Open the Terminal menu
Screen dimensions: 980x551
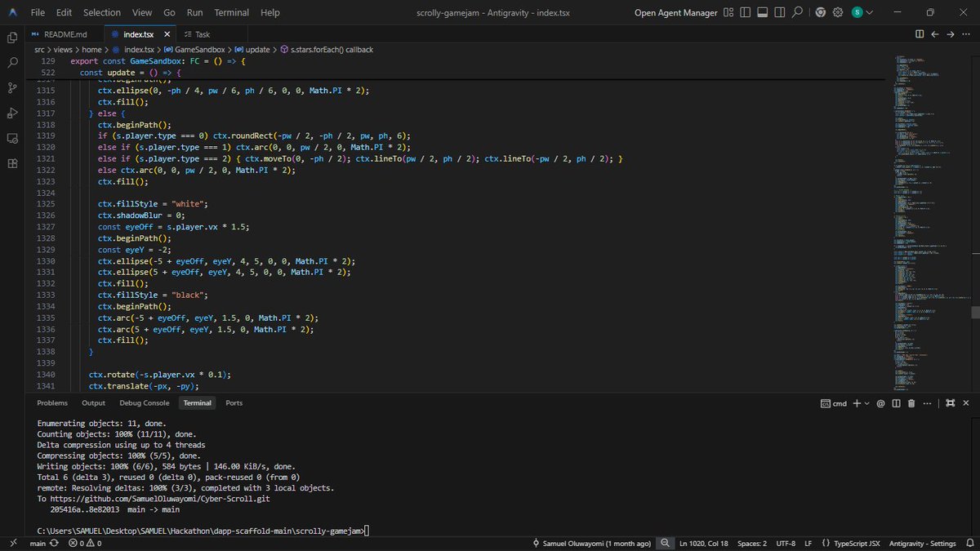232,12
